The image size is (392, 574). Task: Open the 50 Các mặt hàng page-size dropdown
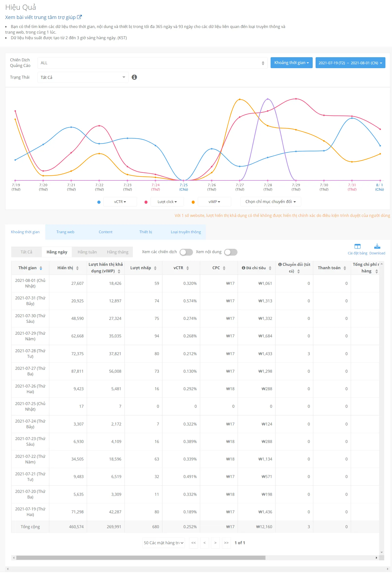(164, 543)
